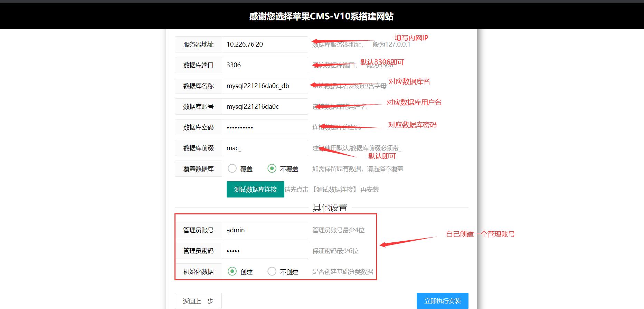Click the database account input field
Viewport: 644px width, 309px height.
[265, 106]
